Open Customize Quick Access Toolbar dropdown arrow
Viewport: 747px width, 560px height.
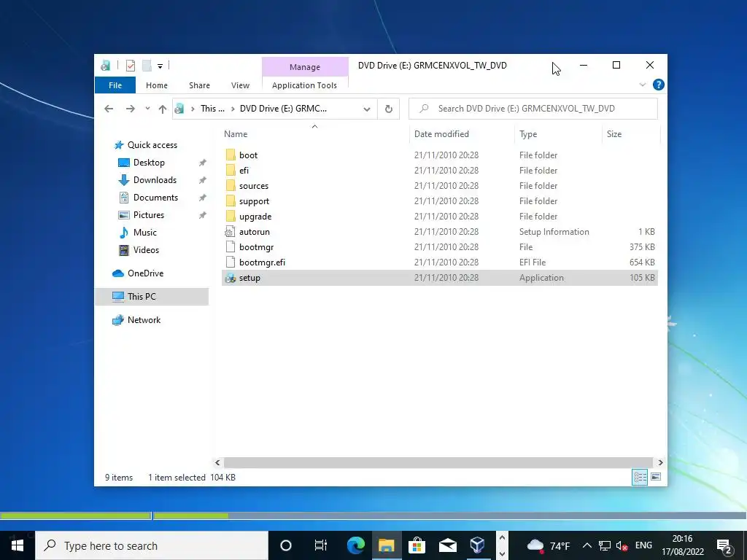[160, 66]
